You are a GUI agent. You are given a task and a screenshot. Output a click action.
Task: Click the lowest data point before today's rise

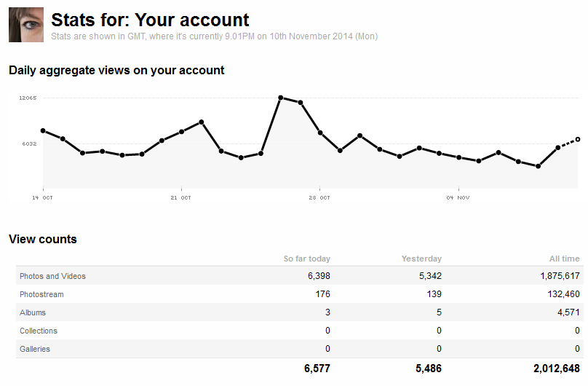tap(538, 166)
